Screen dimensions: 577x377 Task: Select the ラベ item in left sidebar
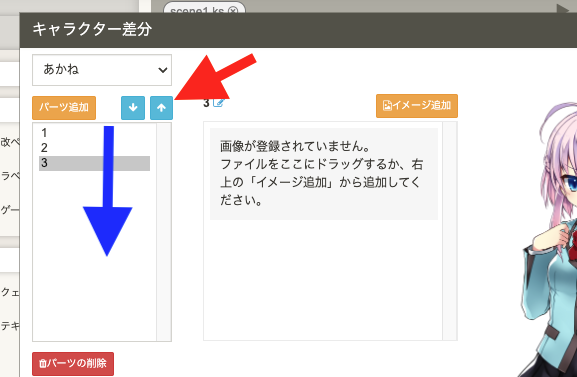coord(10,176)
